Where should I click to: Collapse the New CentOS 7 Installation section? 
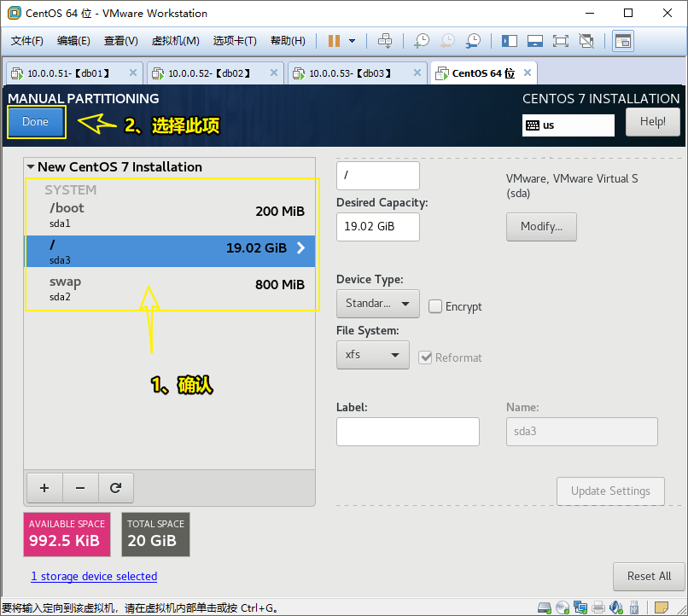pyautogui.click(x=31, y=166)
